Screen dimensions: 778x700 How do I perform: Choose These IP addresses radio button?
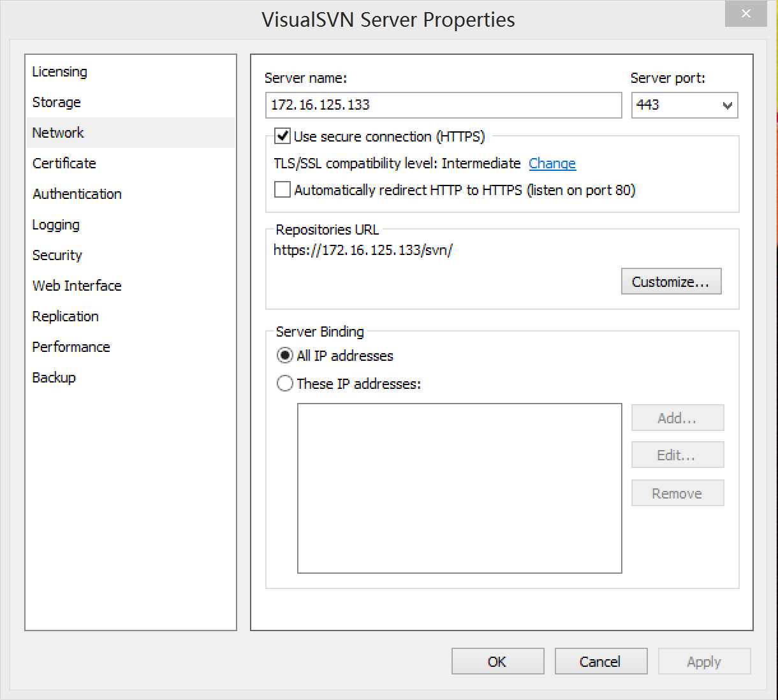(x=285, y=384)
